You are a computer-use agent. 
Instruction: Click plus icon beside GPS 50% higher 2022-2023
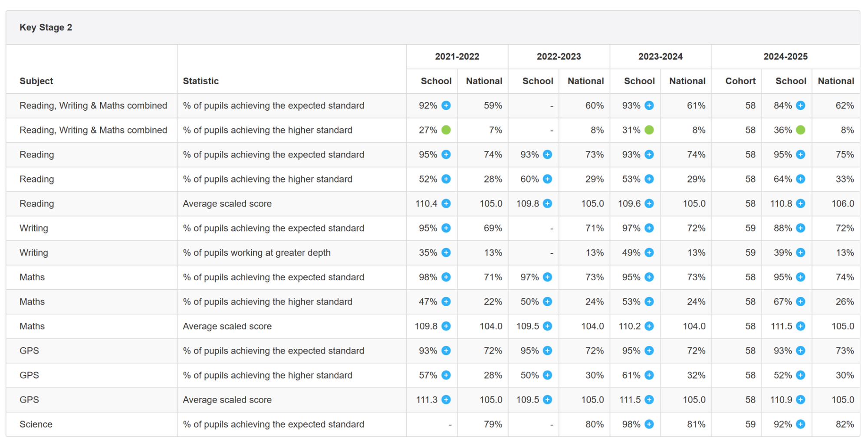coord(547,375)
